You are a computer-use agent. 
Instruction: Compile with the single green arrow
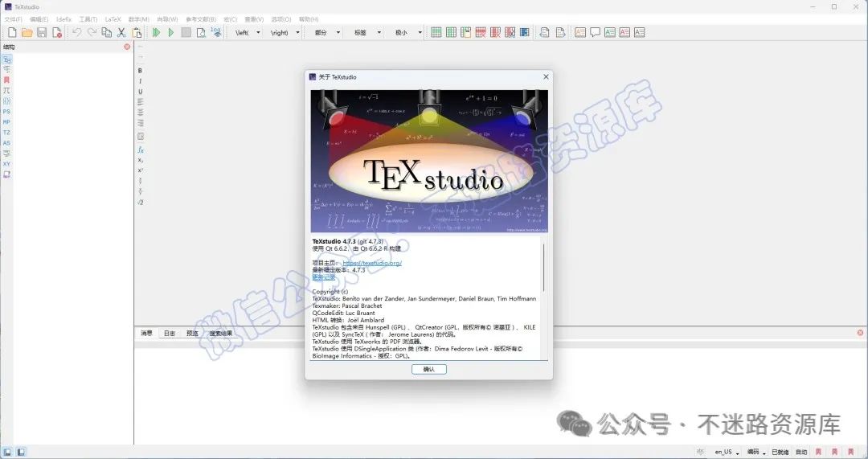click(x=171, y=33)
